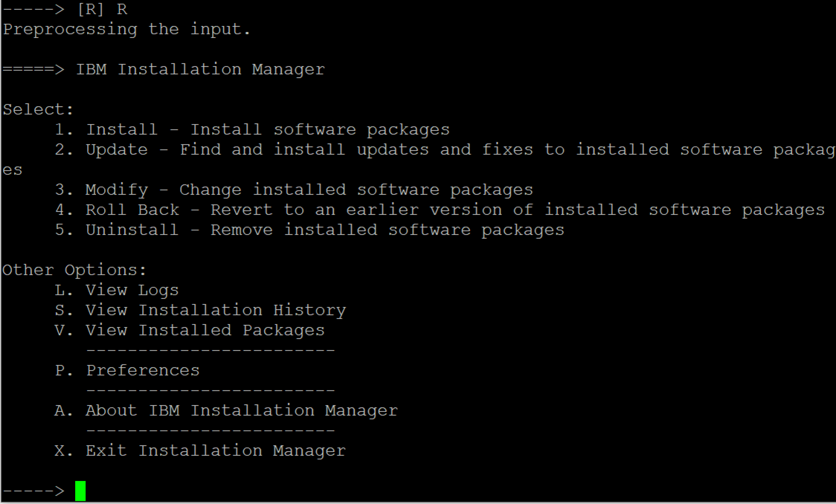Click the 'Other Options:' heading
Image resolution: width=836 pixels, height=504 pixels.
pos(74,270)
